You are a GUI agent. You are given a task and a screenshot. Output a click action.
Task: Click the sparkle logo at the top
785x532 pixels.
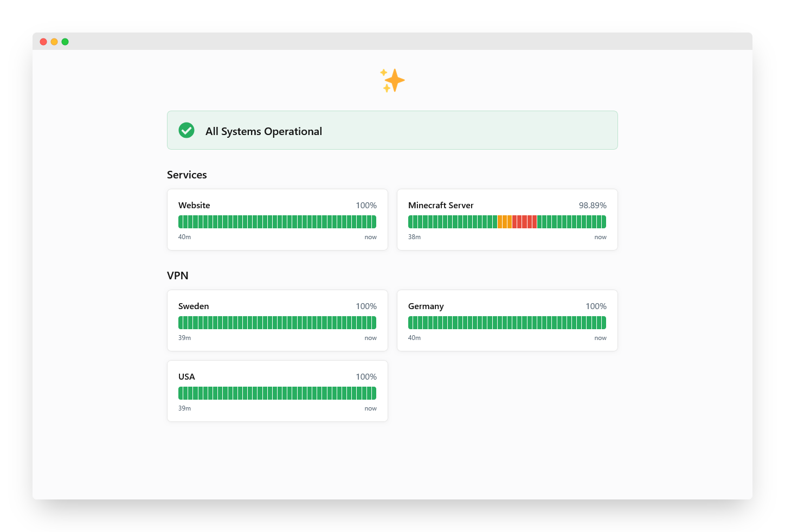point(392,80)
